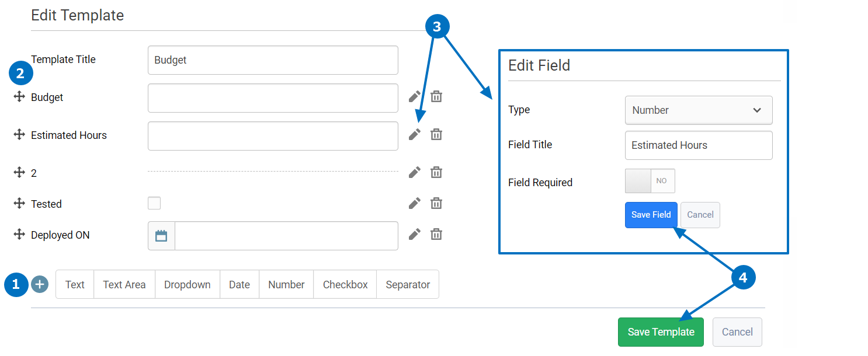Click the pencil edit icon for Budget field

pos(414,97)
